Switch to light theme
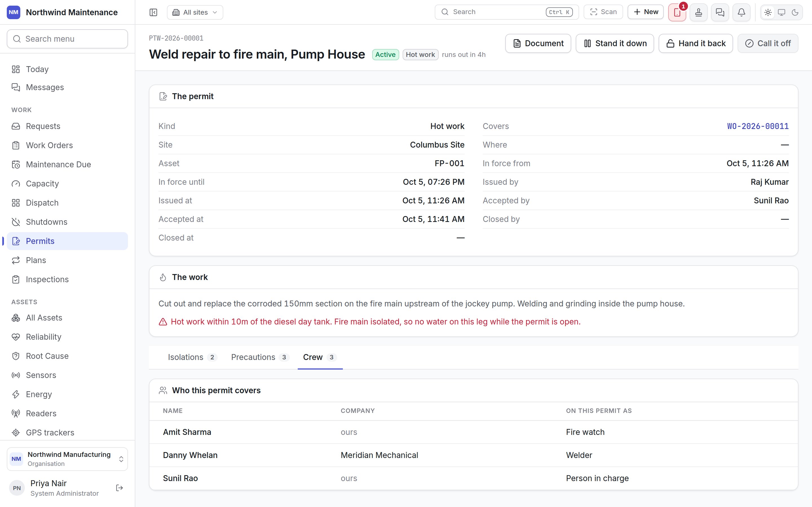812x507 pixels. click(x=768, y=12)
